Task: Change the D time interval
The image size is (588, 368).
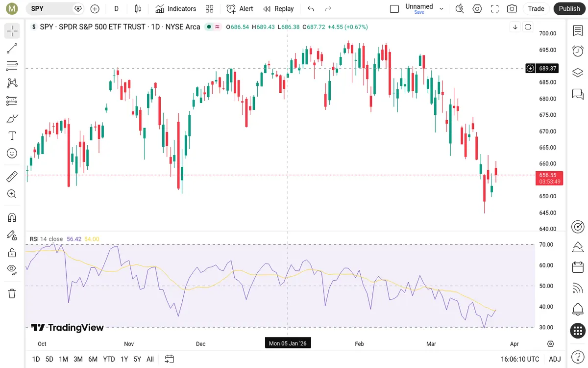Action: 116,9
